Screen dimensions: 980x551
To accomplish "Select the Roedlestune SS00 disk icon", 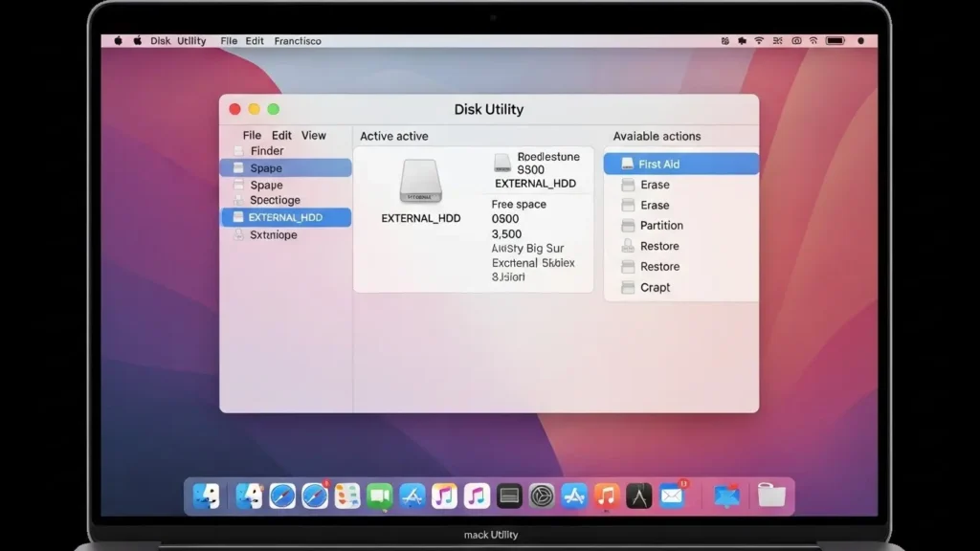I will 501,163.
